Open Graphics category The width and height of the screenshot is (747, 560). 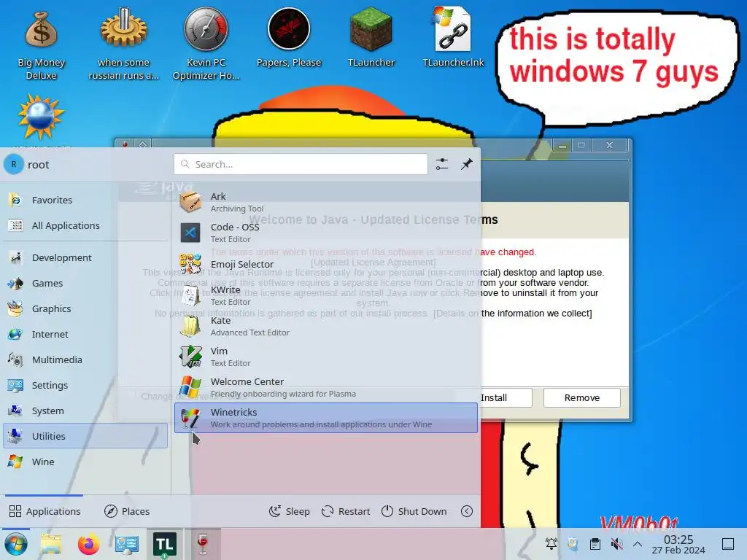[86, 308]
